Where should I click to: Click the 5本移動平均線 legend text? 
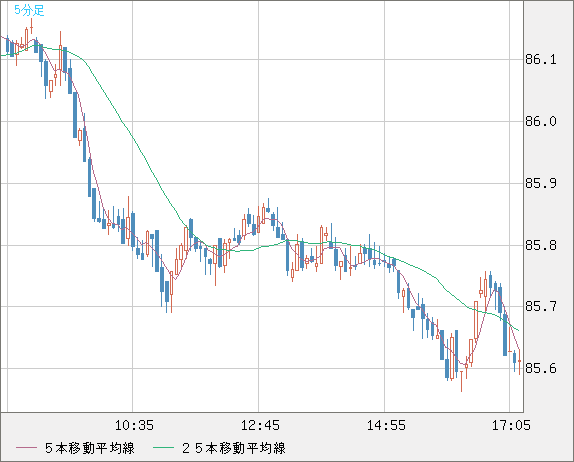[90, 448]
